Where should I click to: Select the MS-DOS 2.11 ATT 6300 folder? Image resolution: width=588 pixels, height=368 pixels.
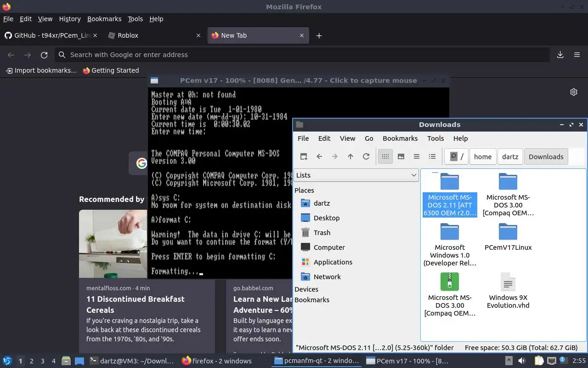tap(450, 195)
